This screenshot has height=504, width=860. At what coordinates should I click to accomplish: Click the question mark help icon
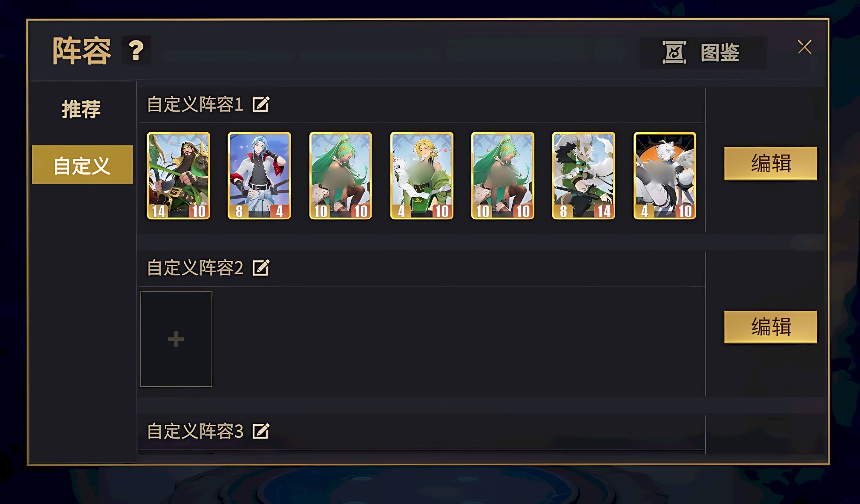click(x=136, y=50)
